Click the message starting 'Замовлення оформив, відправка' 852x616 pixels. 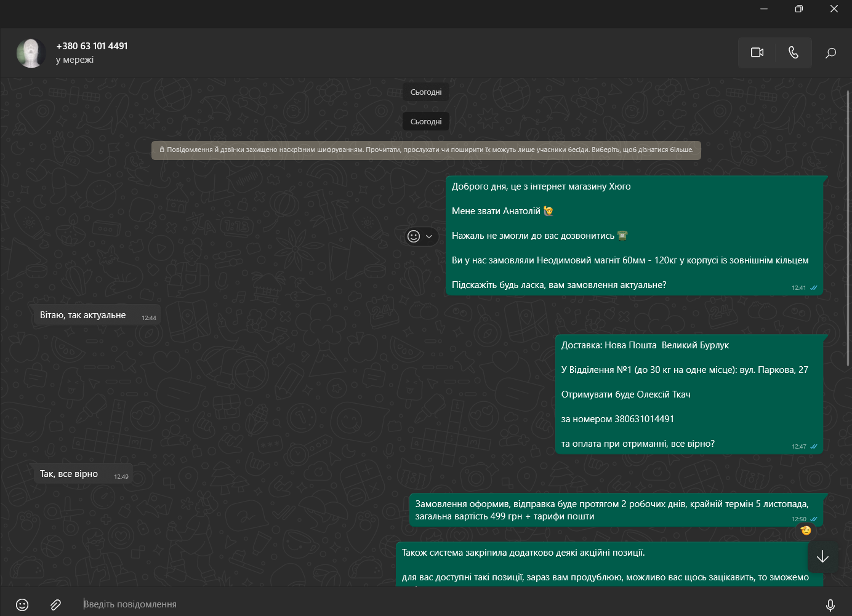[x=616, y=510]
